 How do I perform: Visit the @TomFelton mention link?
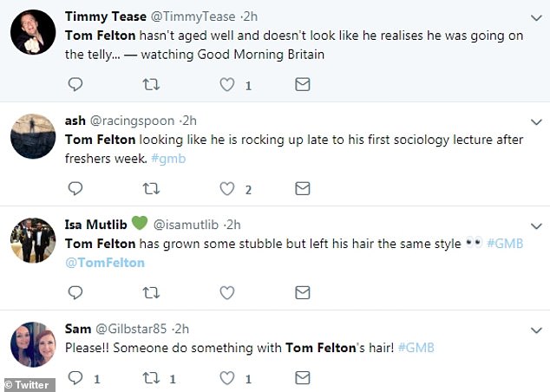[x=105, y=263]
